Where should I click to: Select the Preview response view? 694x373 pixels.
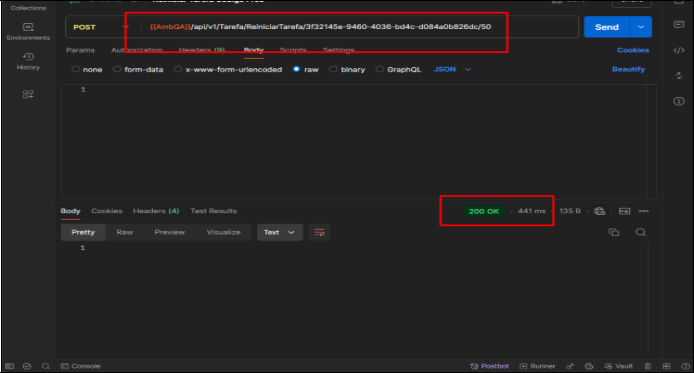170,232
